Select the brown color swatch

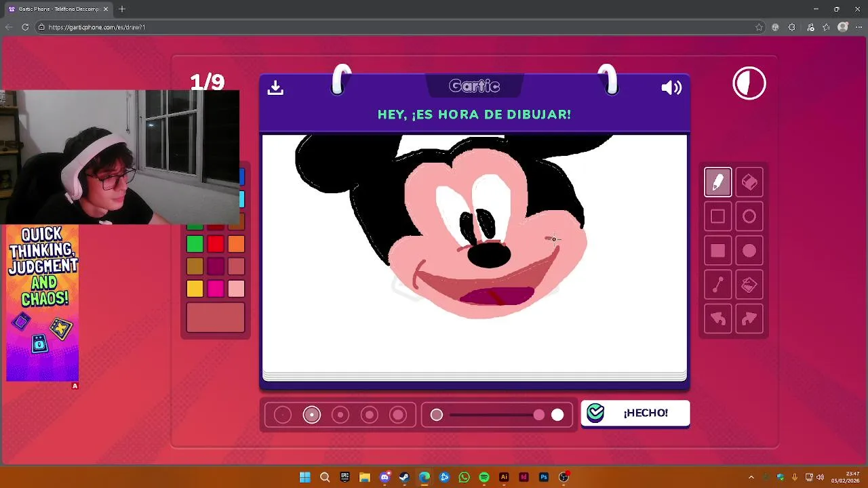[x=195, y=267]
